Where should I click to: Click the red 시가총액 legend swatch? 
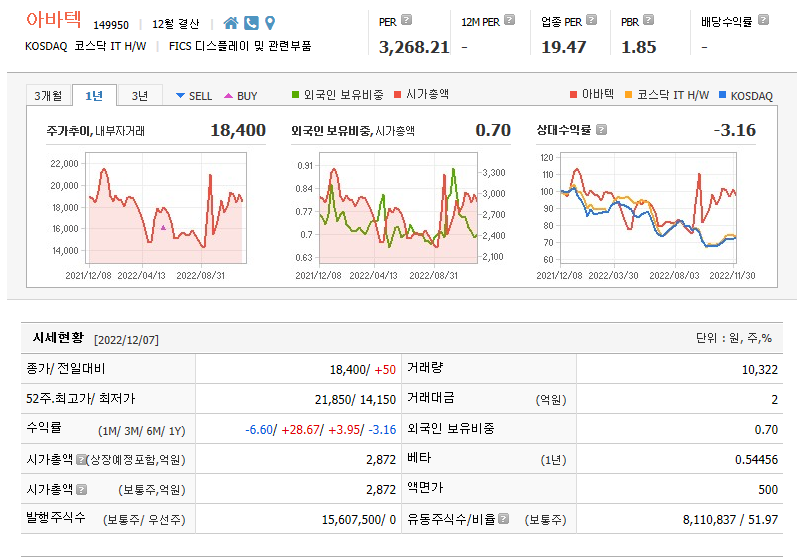point(397,94)
